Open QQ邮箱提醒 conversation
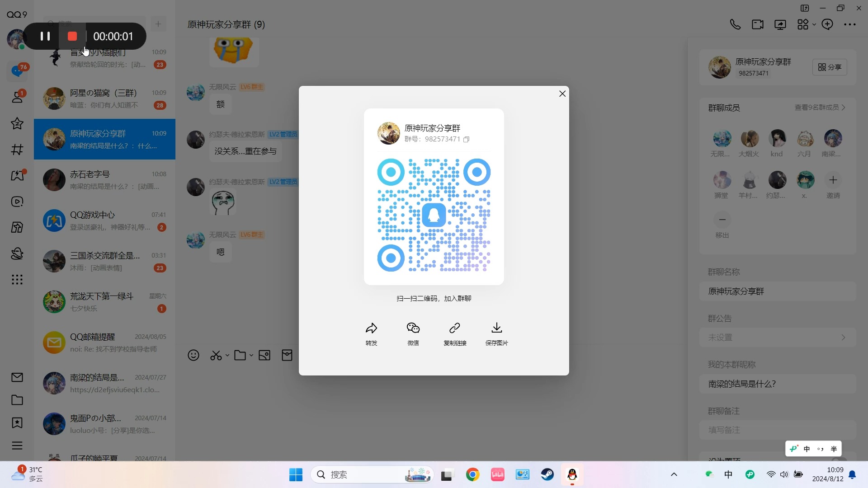 pos(104,343)
